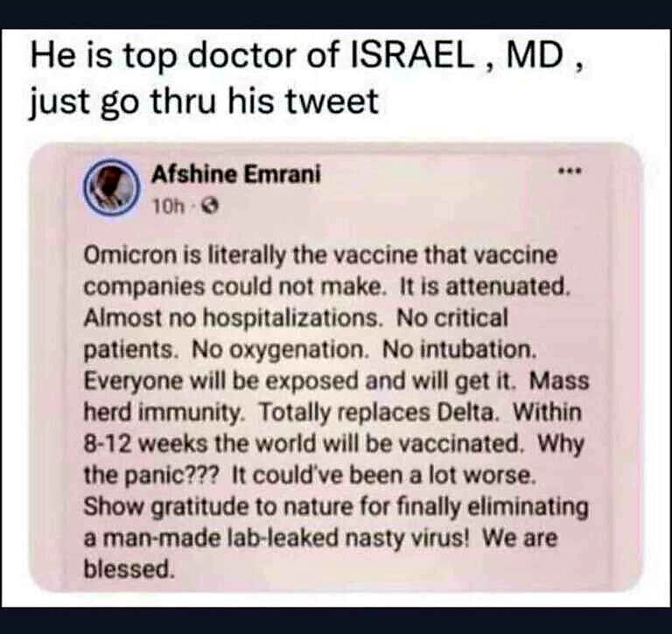672x634 pixels.
Task: Click the phrase No intubation
Action: coord(459,350)
